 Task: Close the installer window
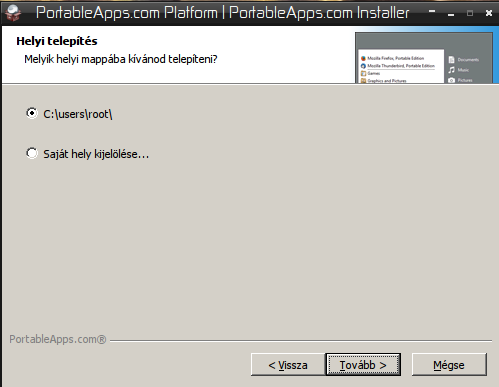coord(489,13)
